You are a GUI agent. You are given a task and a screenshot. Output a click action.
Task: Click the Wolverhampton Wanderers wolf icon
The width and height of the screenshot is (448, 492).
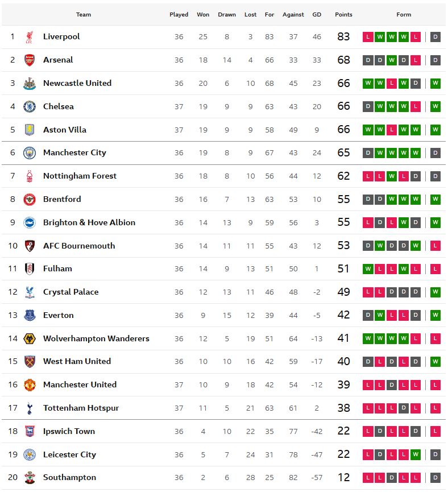30,338
